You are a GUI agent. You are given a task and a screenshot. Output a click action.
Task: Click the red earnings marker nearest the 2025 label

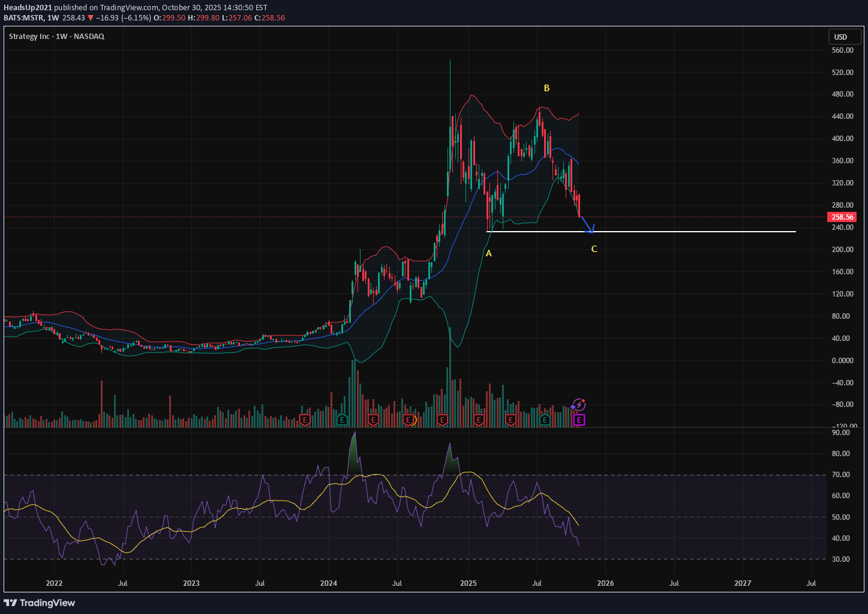pos(479,420)
